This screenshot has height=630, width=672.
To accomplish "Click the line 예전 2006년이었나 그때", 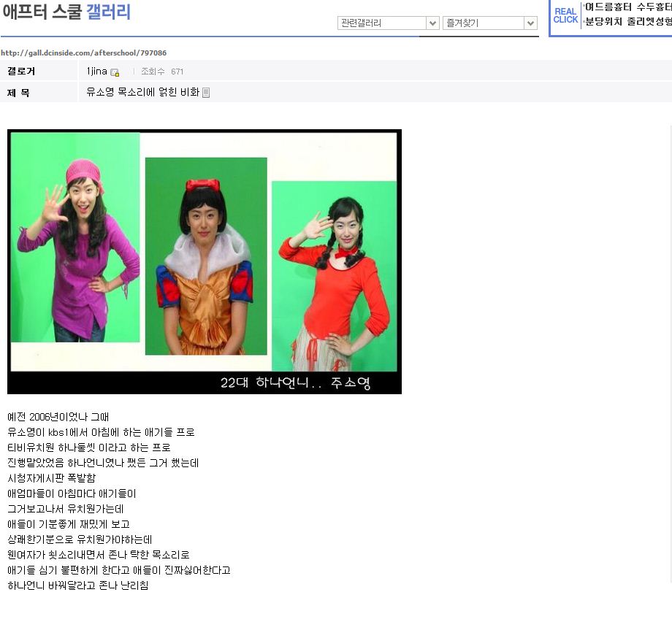I will pos(58,417).
